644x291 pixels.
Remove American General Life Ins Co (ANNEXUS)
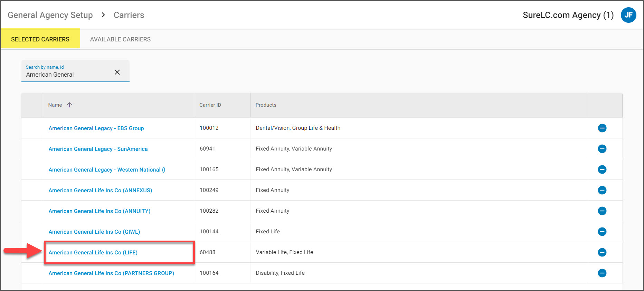(602, 190)
